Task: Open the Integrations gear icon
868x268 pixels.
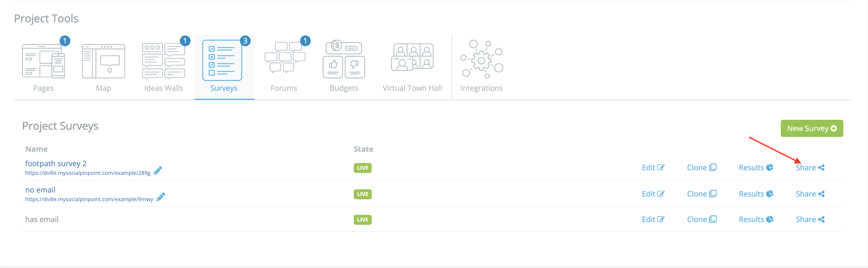Action: coord(482,60)
